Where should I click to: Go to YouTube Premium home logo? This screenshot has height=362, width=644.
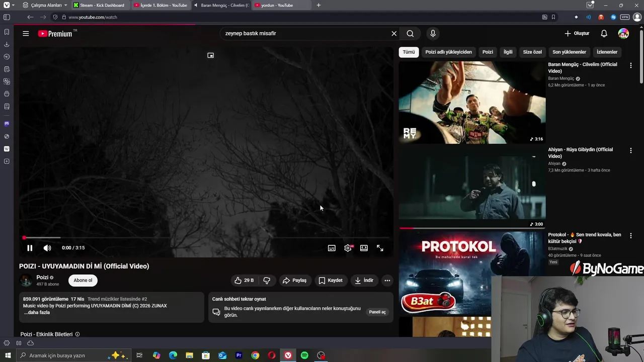point(55,34)
